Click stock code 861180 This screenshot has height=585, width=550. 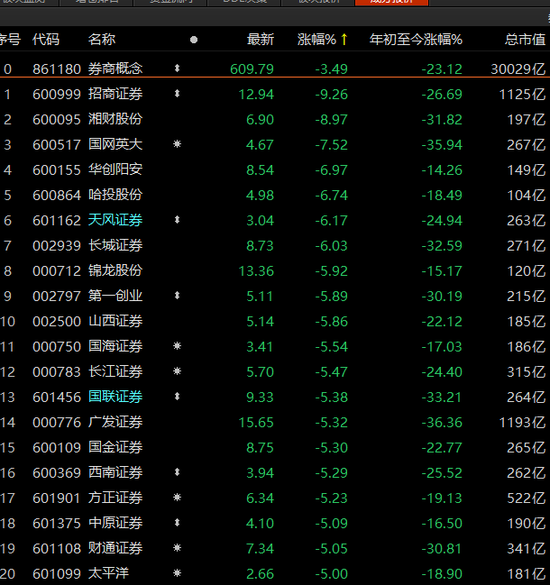pyautogui.click(x=57, y=69)
